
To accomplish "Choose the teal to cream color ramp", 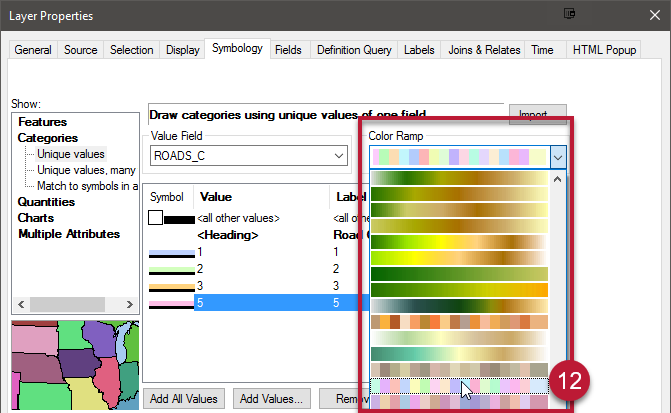I will click(460, 354).
